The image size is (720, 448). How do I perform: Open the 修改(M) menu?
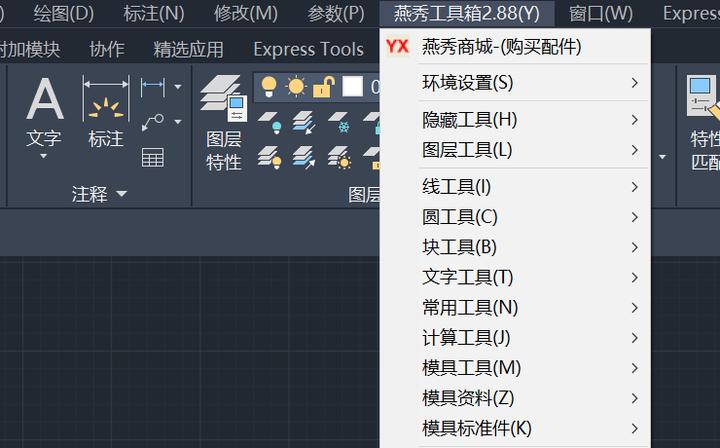coord(246,14)
